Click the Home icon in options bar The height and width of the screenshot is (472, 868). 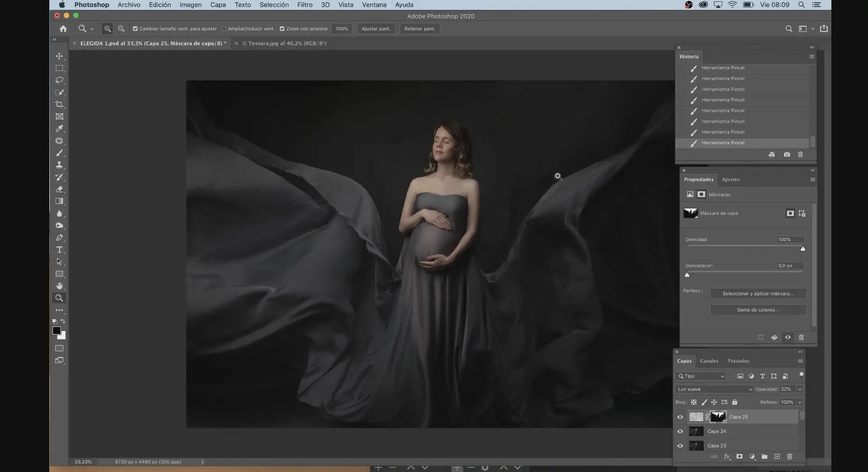[63, 28]
